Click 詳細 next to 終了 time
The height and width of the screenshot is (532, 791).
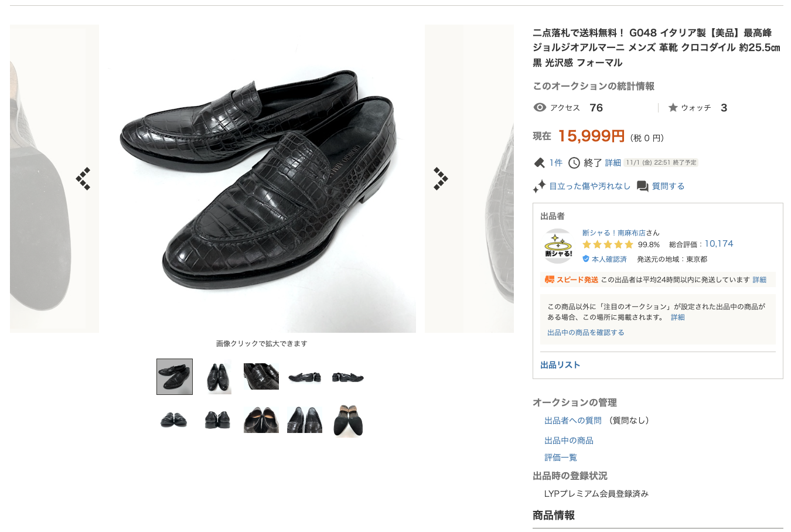(x=613, y=163)
